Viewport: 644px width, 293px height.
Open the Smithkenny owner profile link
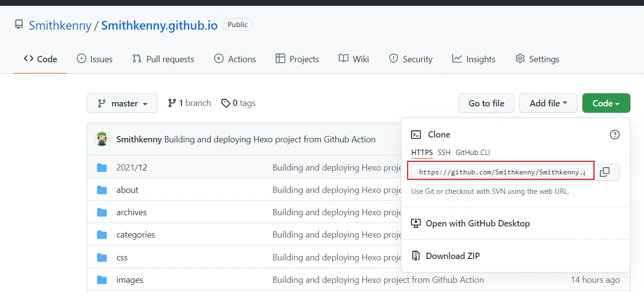[x=60, y=25]
